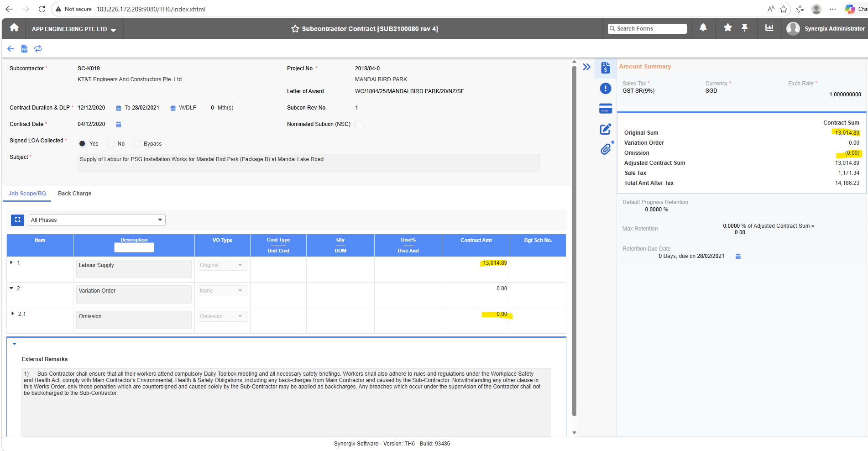Open calendar for contract start date 12/12/2020

coord(119,108)
